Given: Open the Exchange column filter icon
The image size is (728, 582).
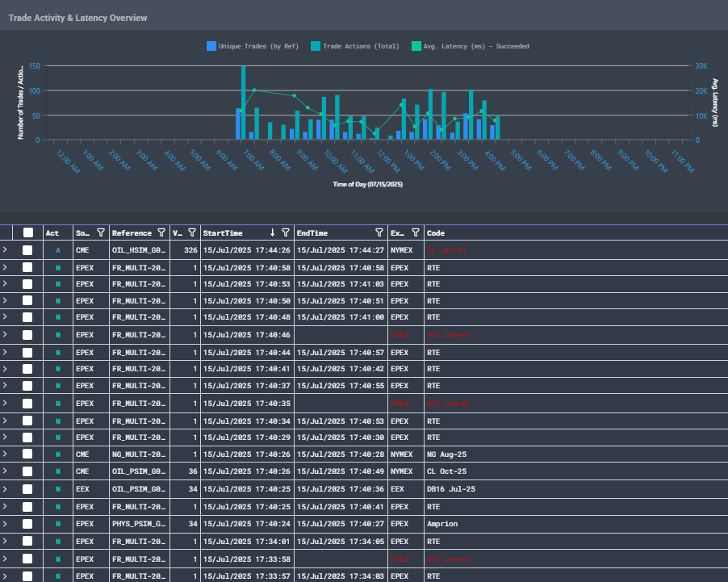Looking at the screenshot, I should [415, 232].
